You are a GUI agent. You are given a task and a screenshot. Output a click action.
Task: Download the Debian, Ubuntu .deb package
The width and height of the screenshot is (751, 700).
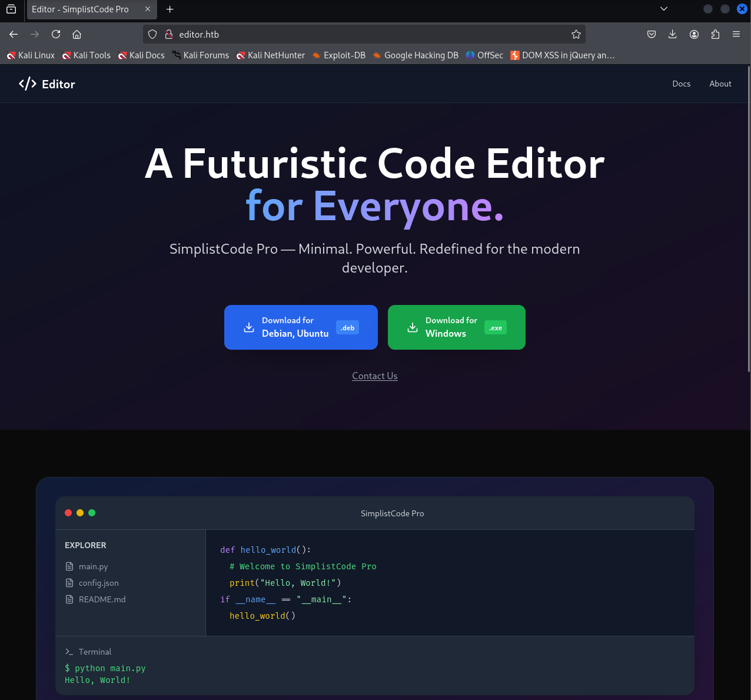tap(301, 327)
